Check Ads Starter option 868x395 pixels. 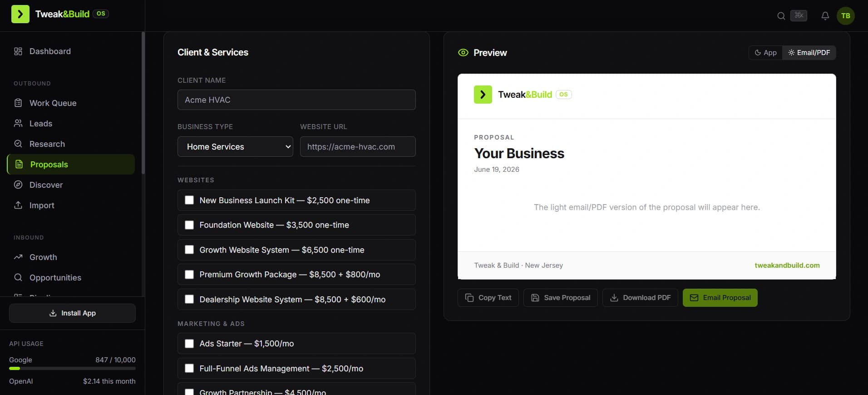pyautogui.click(x=189, y=344)
